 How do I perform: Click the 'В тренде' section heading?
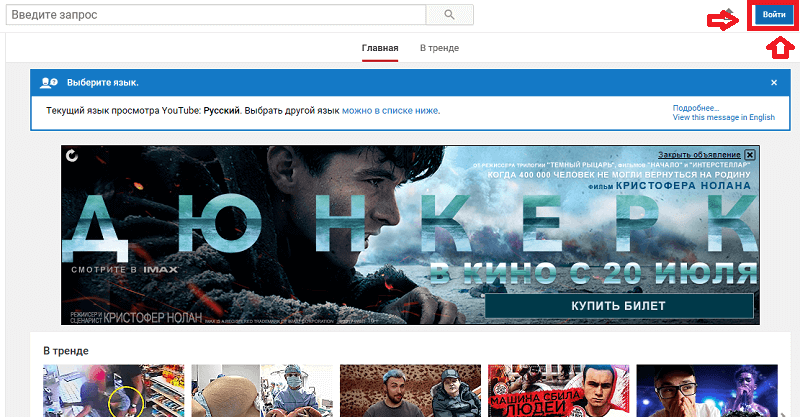(66, 351)
